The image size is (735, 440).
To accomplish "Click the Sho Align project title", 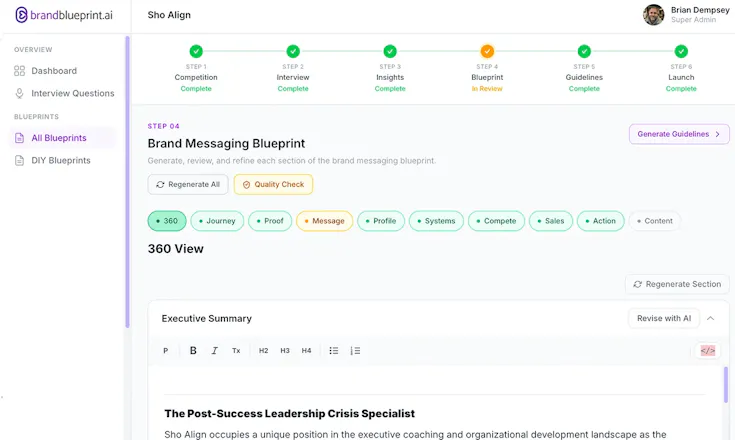I will 169,15.
